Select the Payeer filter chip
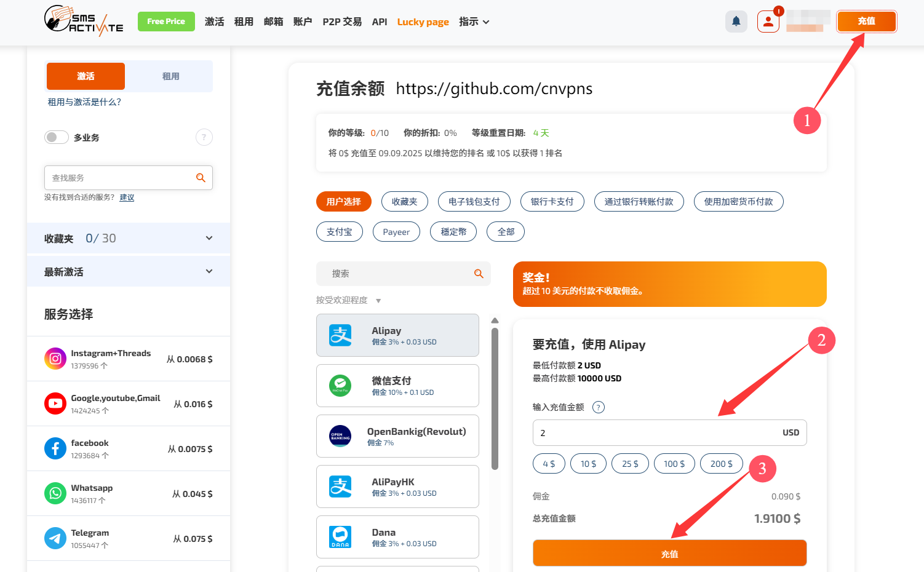Image resolution: width=924 pixels, height=572 pixels. [396, 231]
